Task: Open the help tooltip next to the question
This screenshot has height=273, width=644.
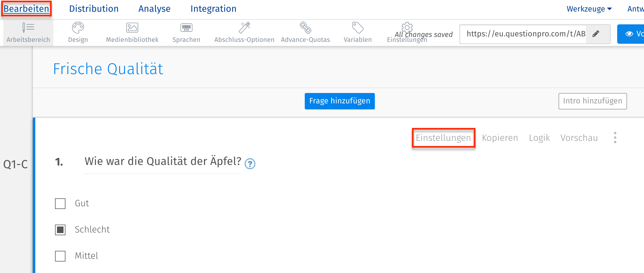Action: click(250, 164)
